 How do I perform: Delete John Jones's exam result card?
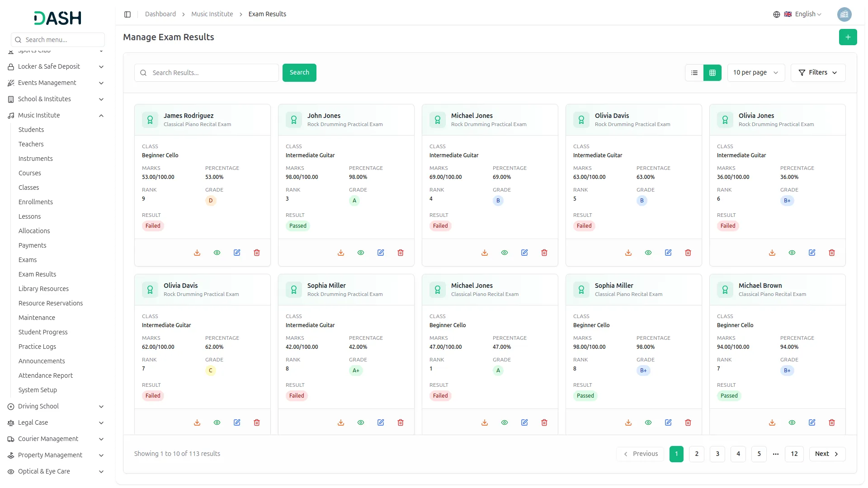pyautogui.click(x=401, y=253)
